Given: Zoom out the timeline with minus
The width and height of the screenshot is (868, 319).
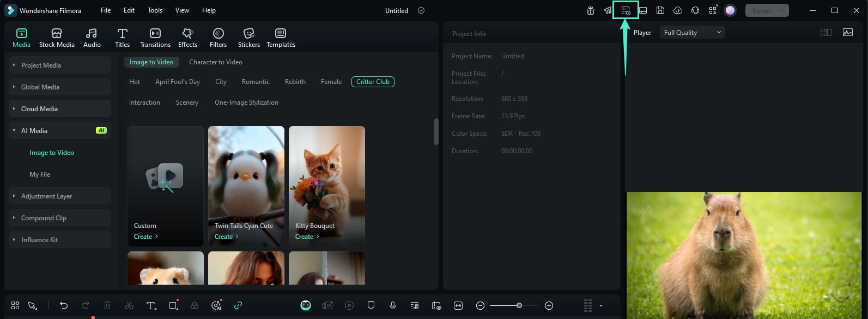Looking at the screenshot, I should [480, 305].
